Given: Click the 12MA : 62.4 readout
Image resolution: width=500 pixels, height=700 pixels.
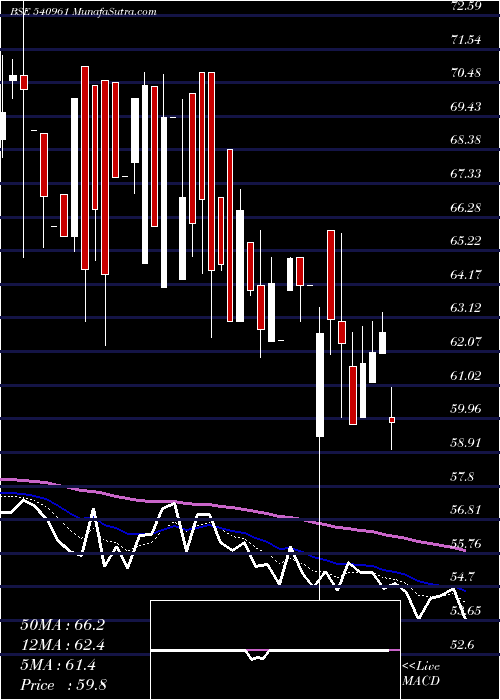Looking at the screenshot, I should (x=62, y=645).
